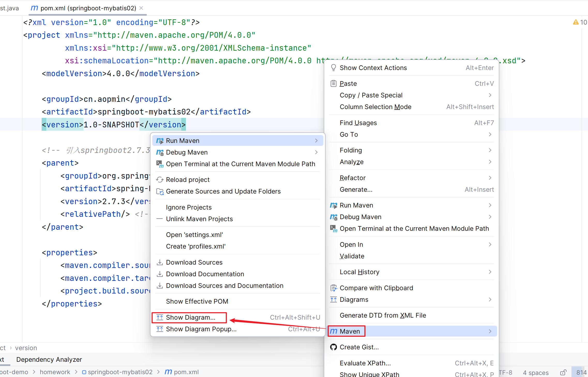Click the lock icon in the status bar
This screenshot has height=377, width=588.
(x=563, y=373)
